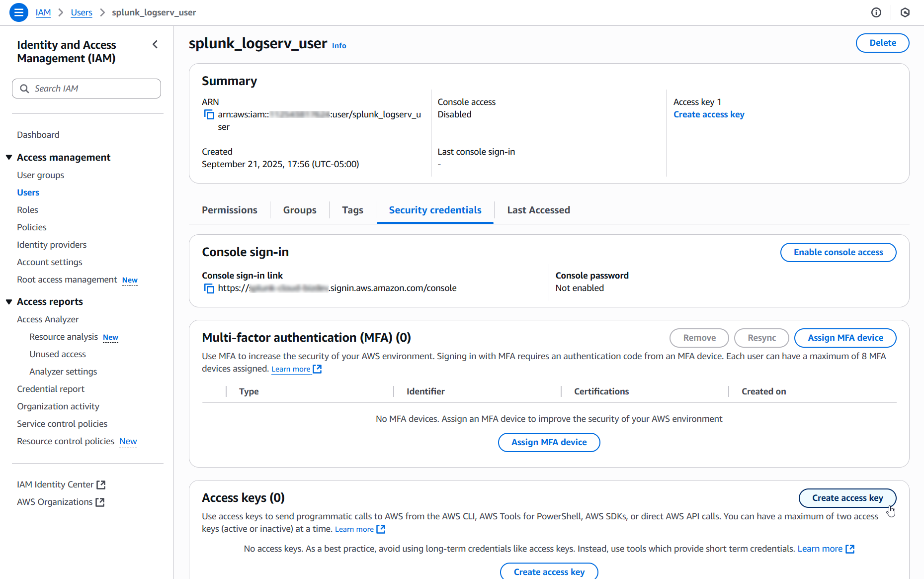Click Info link next to user name
924x579 pixels.
pos(339,46)
